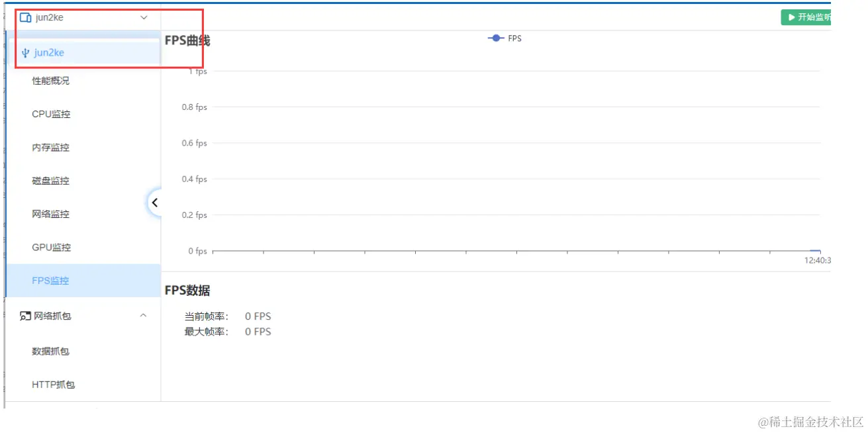This screenshot has width=868, height=433.
Task: Open 内存监控 in sidebar
Action: (50, 147)
